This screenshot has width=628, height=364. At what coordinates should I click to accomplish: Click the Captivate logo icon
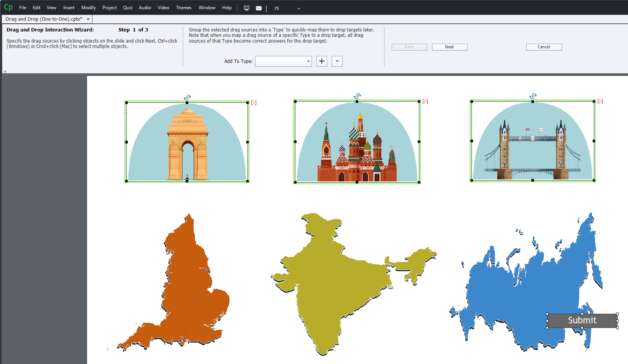[8, 7]
